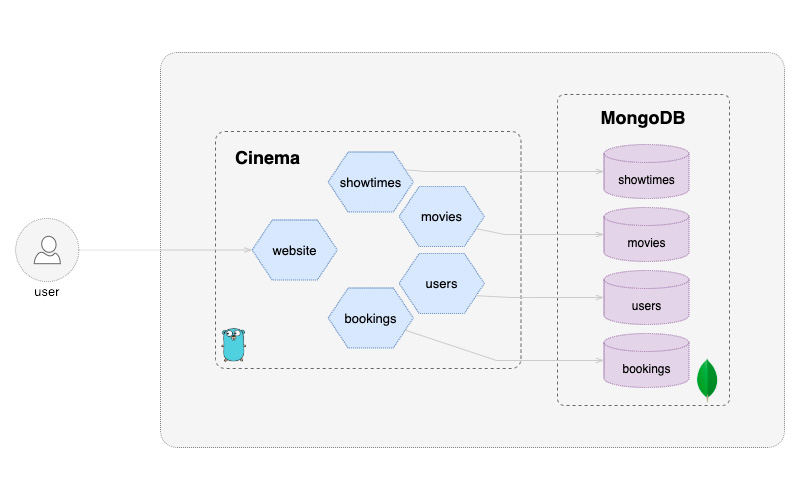Select the users hexagon service node
Screen dimensions: 800x500
coord(441,284)
